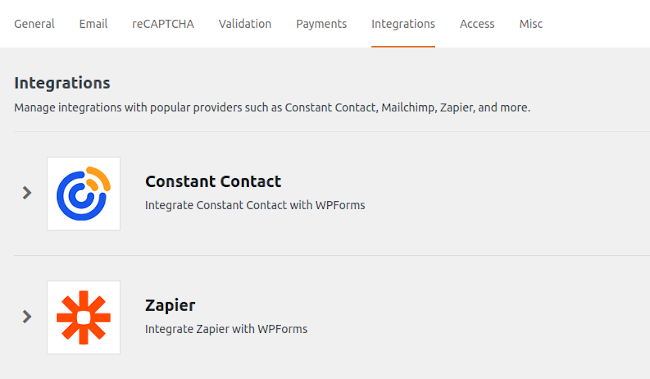This screenshot has width=650, height=379.
Task: Switch to the Email tab
Action: point(93,24)
